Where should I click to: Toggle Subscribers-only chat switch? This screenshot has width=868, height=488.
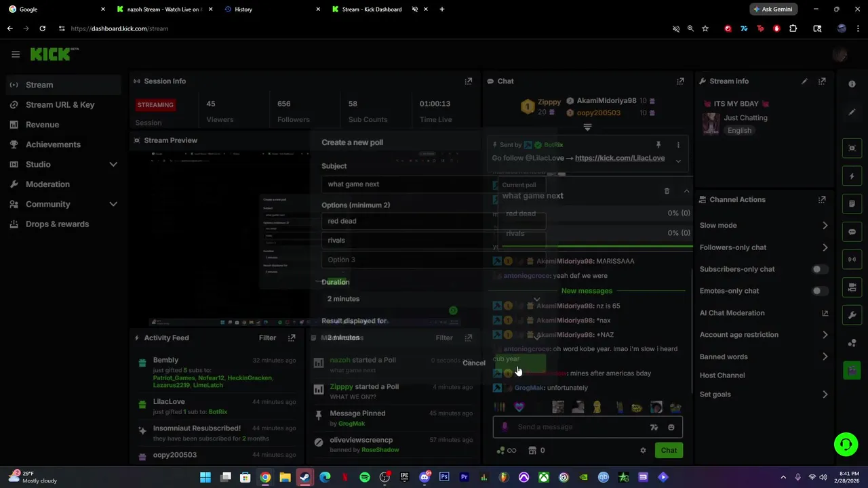(820, 269)
